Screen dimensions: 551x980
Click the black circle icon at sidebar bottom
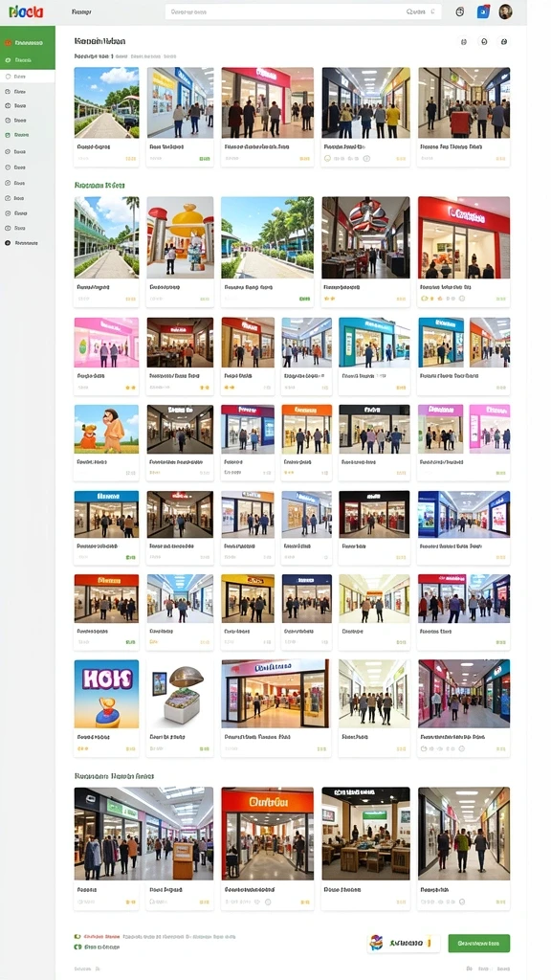tap(8, 243)
